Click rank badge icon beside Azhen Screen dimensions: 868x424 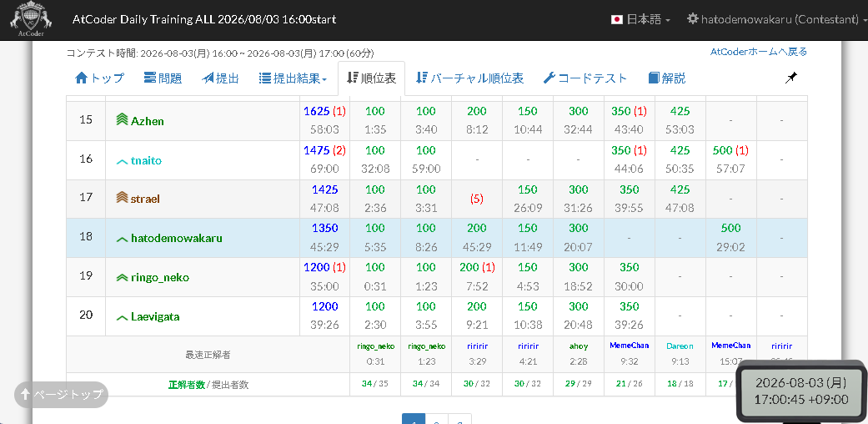pos(122,119)
